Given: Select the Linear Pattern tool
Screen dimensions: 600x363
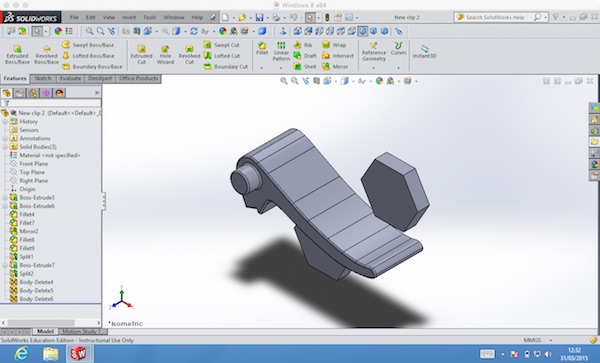Looking at the screenshot, I should tap(281, 51).
